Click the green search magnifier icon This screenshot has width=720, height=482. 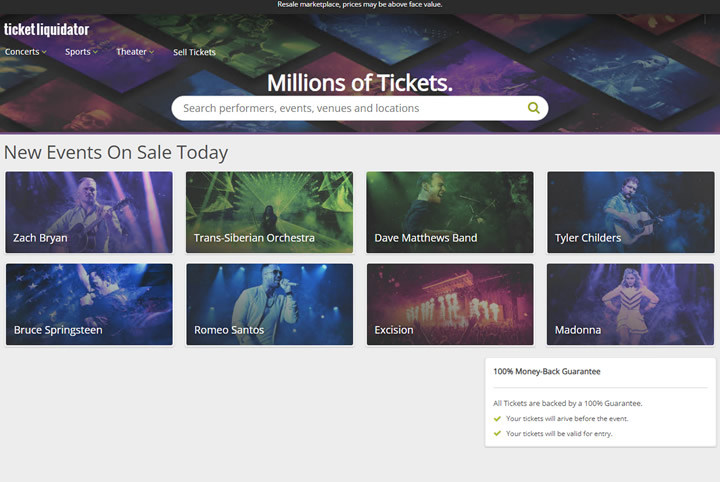[x=533, y=108]
